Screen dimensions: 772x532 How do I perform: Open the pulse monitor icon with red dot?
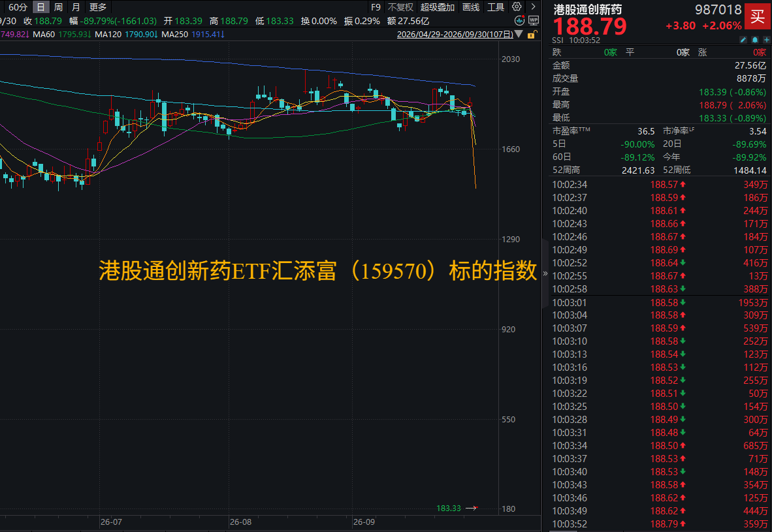pos(519,21)
